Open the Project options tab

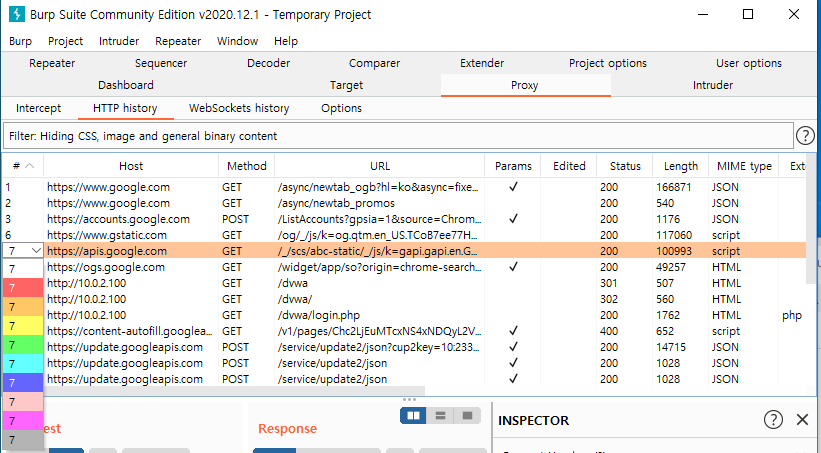click(x=607, y=63)
